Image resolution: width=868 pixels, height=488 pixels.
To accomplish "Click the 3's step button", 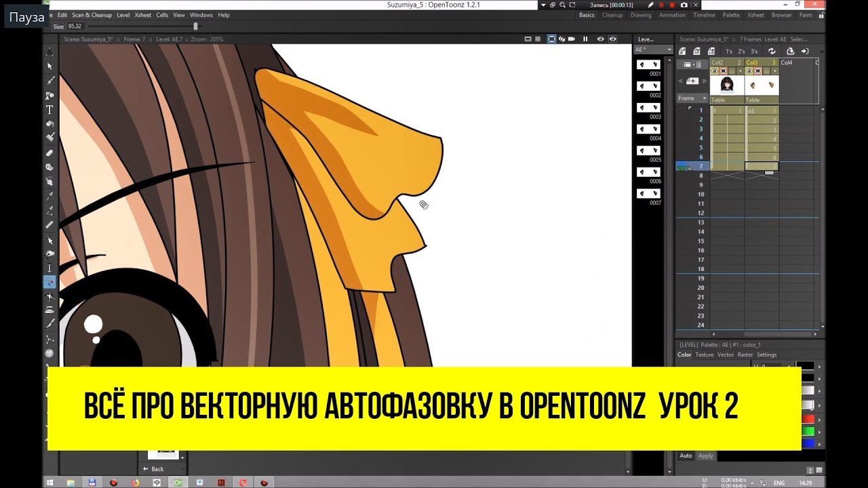I will click(754, 51).
